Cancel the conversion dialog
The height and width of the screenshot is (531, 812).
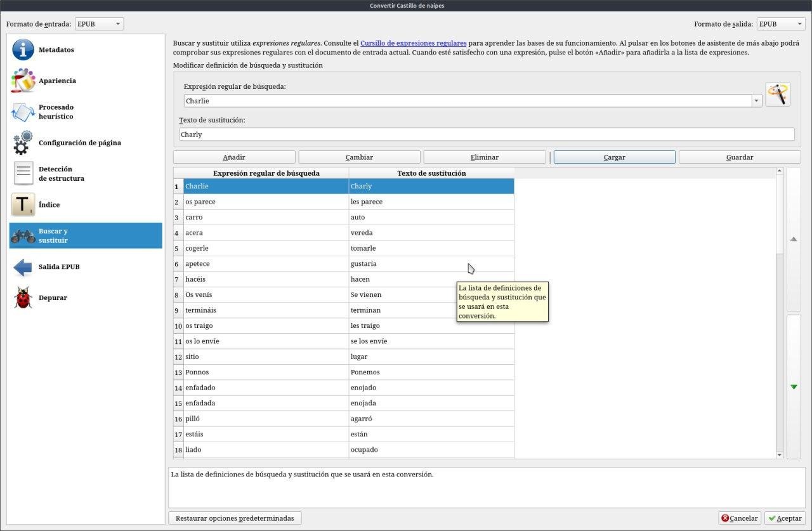point(740,518)
